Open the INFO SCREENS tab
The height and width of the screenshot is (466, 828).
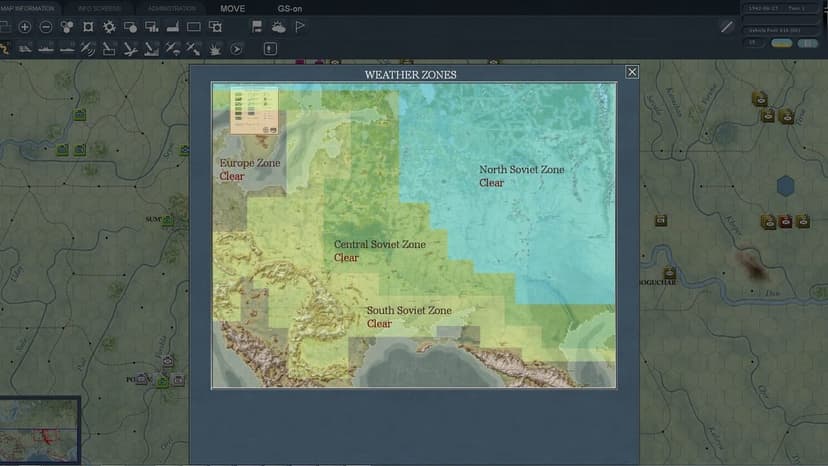99,8
